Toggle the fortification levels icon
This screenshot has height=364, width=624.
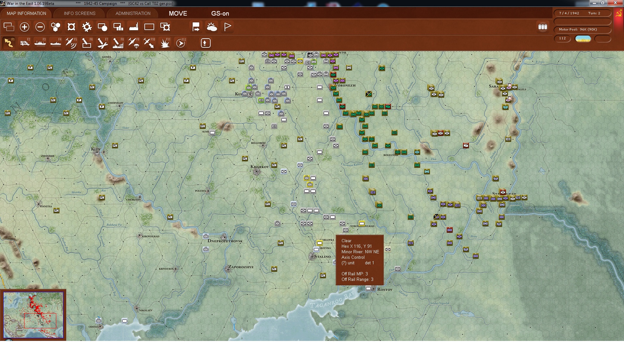(x=71, y=27)
